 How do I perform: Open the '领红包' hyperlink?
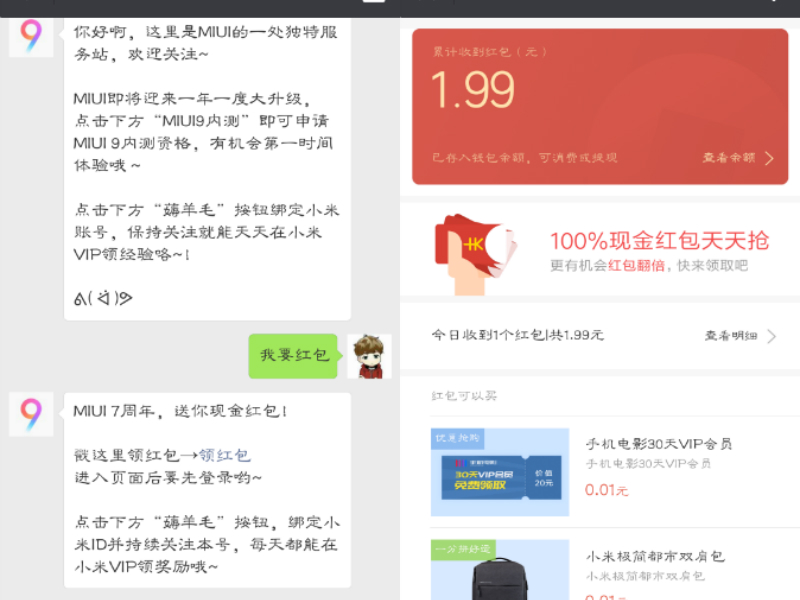(x=224, y=455)
